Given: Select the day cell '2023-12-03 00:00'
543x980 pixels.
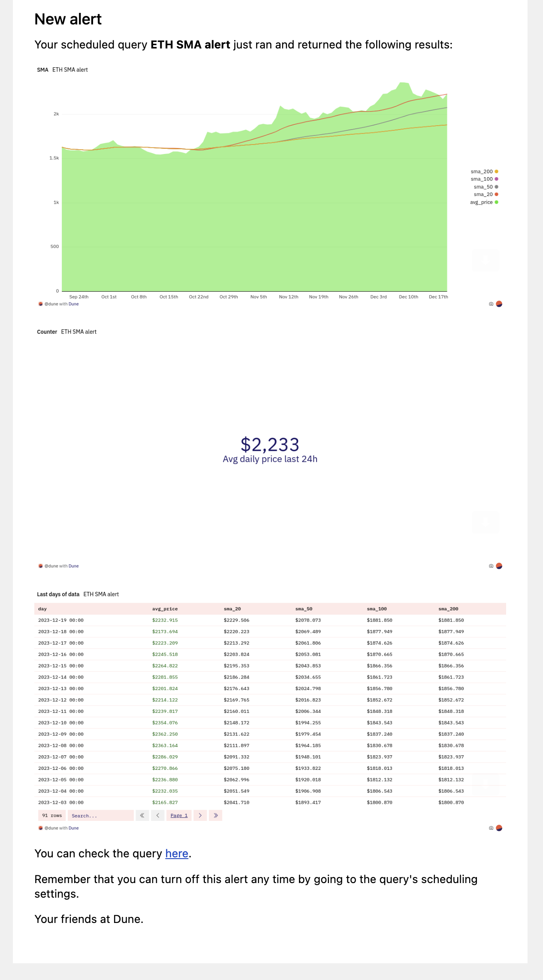Looking at the screenshot, I should point(61,802).
